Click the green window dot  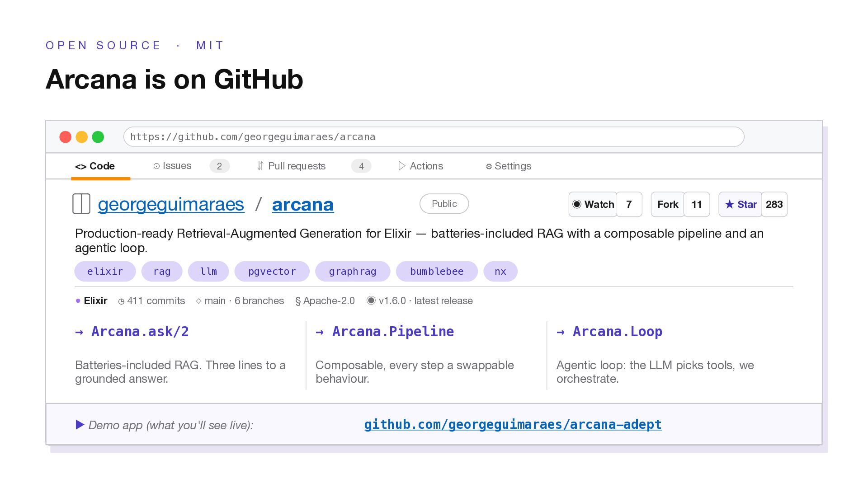coord(98,137)
